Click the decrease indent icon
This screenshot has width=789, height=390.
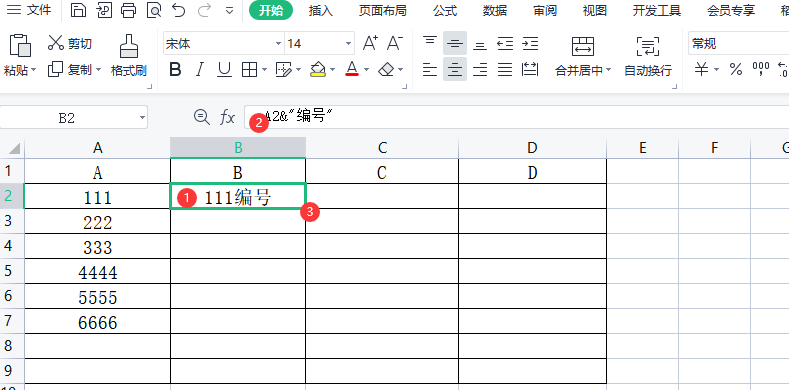point(505,44)
